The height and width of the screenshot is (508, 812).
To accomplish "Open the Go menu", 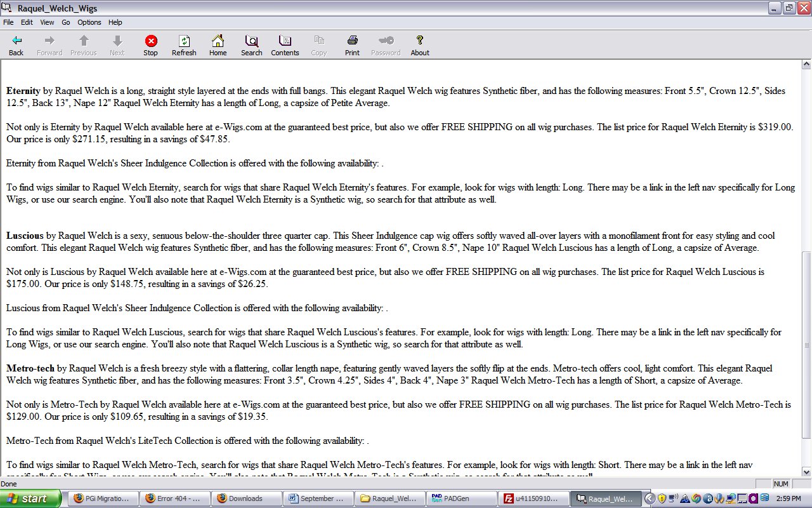I will 66,22.
